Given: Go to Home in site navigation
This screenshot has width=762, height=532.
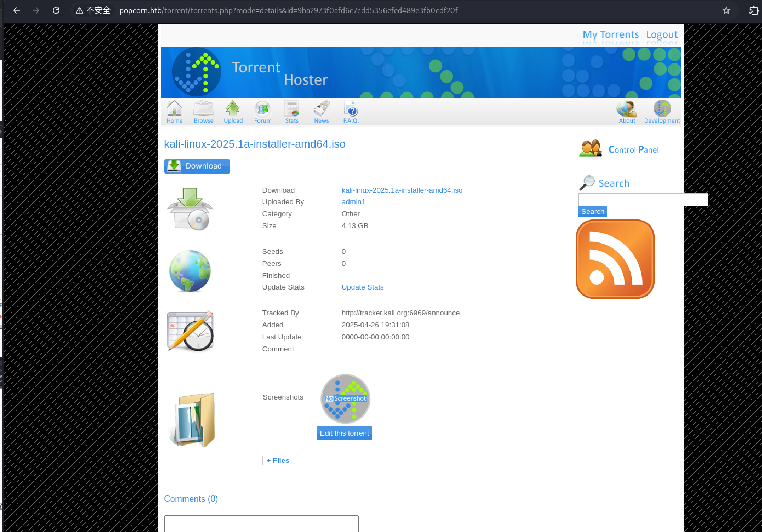Looking at the screenshot, I should (x=174, y=112).
